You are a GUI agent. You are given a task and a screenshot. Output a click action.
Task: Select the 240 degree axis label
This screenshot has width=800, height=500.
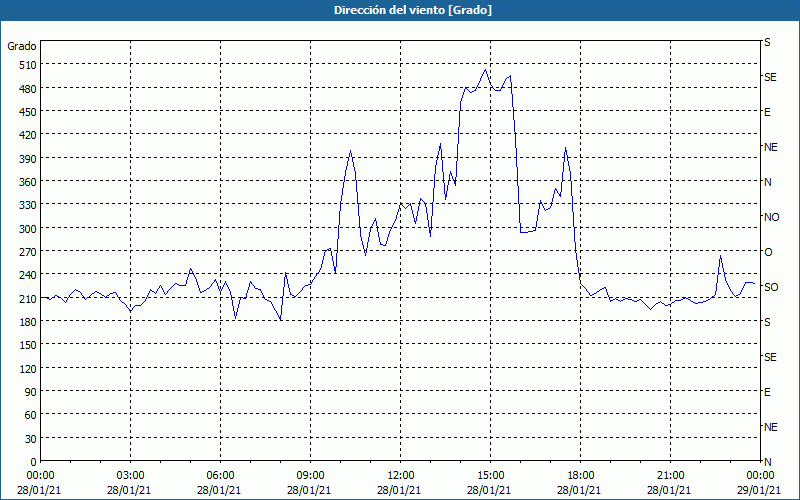click(x=29, y=276)
